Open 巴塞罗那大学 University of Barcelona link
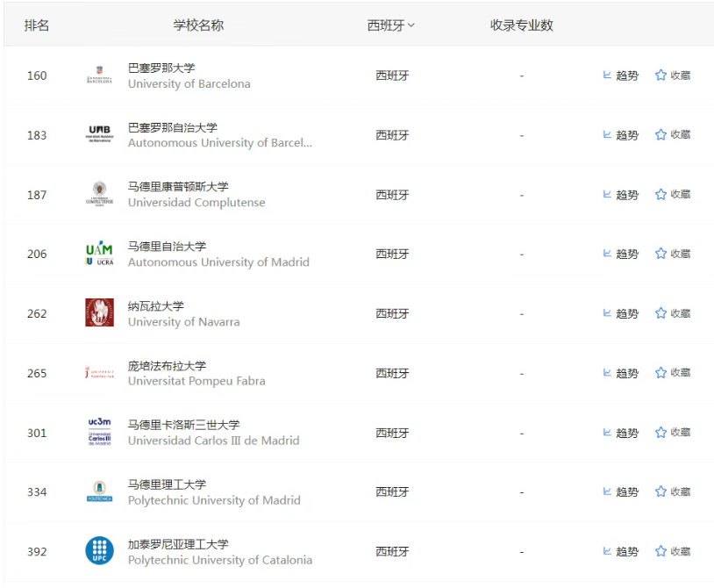This screenshot has width=714, height=588. coord(161,68)
